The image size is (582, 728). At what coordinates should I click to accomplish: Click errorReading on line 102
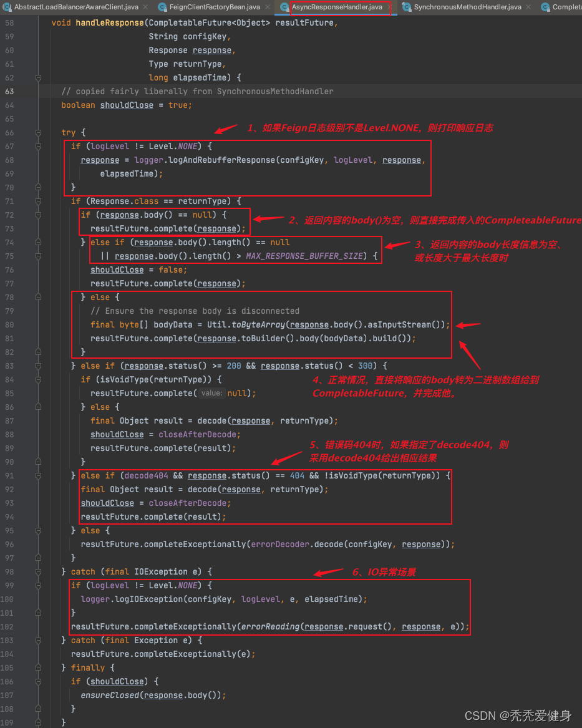coord(270,627)
